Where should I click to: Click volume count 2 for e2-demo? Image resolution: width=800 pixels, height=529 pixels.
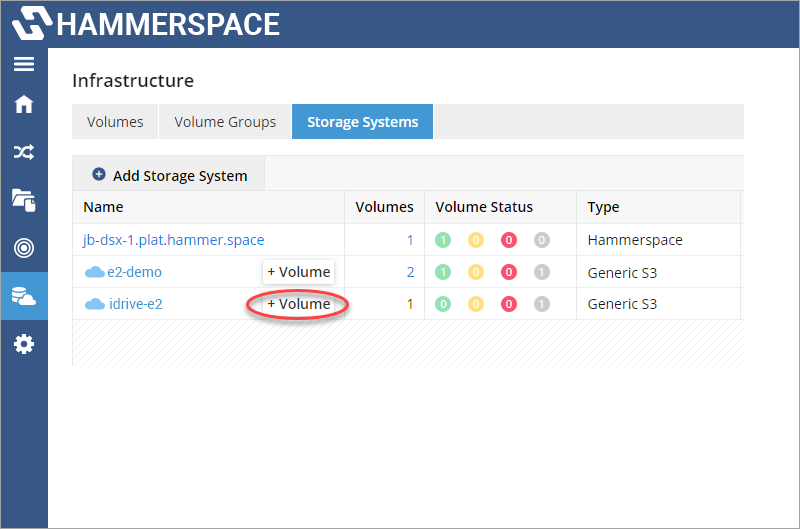click(x=410, y=272)
